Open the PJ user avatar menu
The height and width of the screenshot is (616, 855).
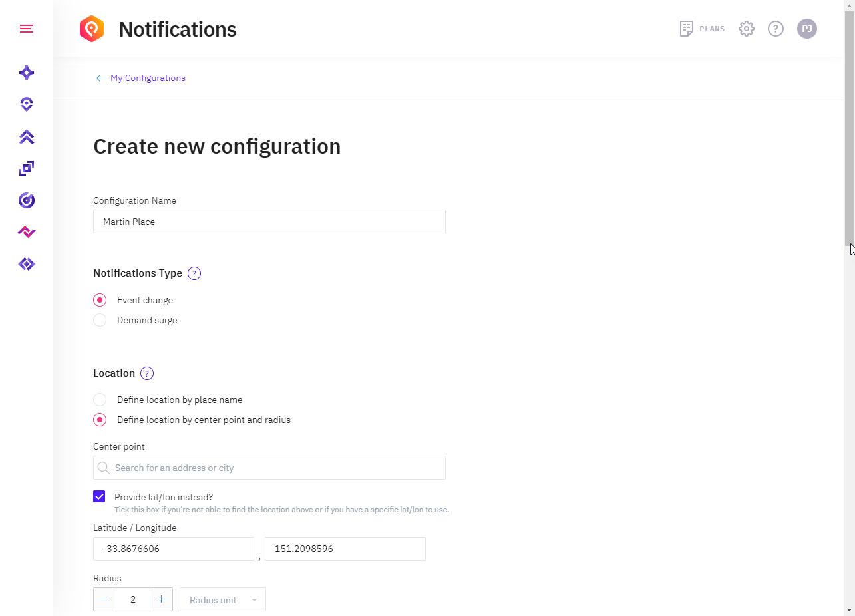(x=807, y=29)
